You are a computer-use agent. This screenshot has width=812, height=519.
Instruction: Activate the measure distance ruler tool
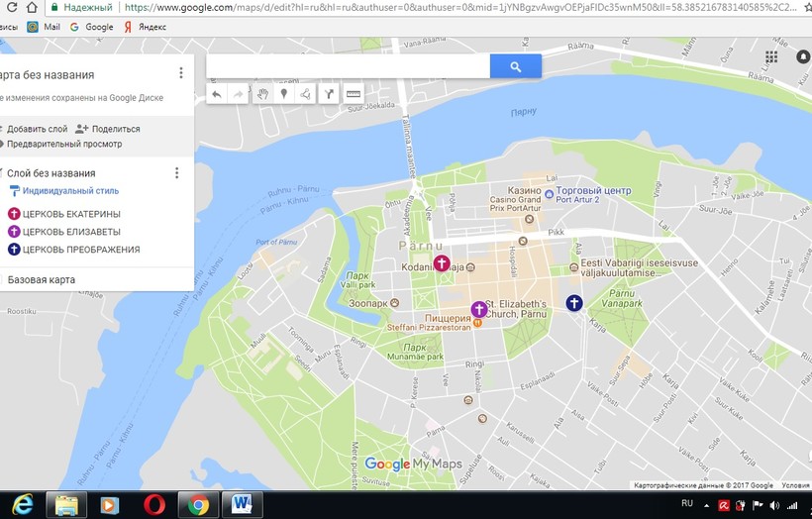point(354,94)
